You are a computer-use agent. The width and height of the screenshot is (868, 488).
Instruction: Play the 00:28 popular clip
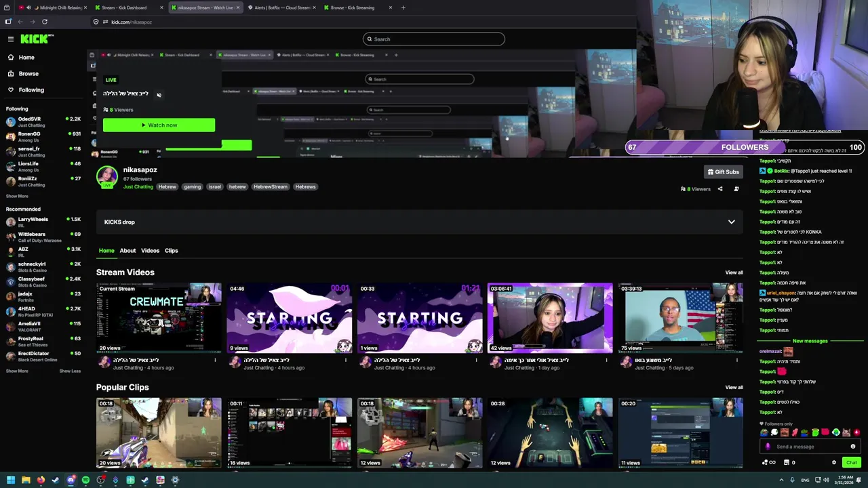tap(550, 433)
